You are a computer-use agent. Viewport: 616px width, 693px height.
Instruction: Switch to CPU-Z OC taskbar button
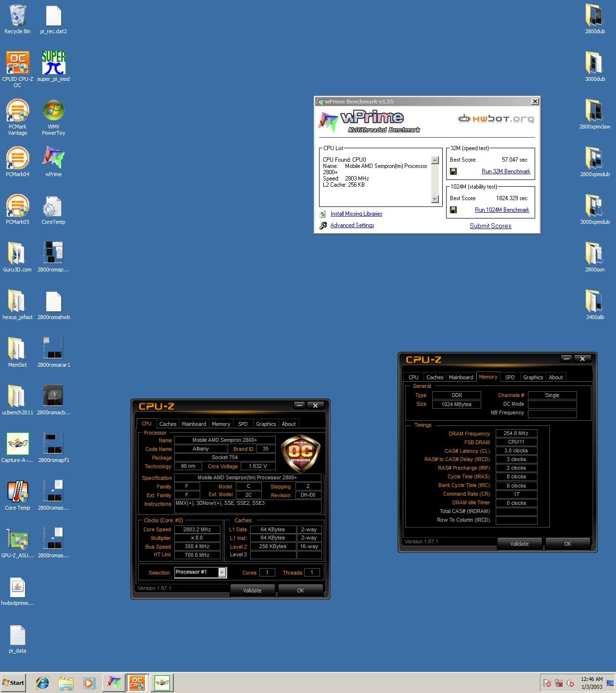(137, 682)
